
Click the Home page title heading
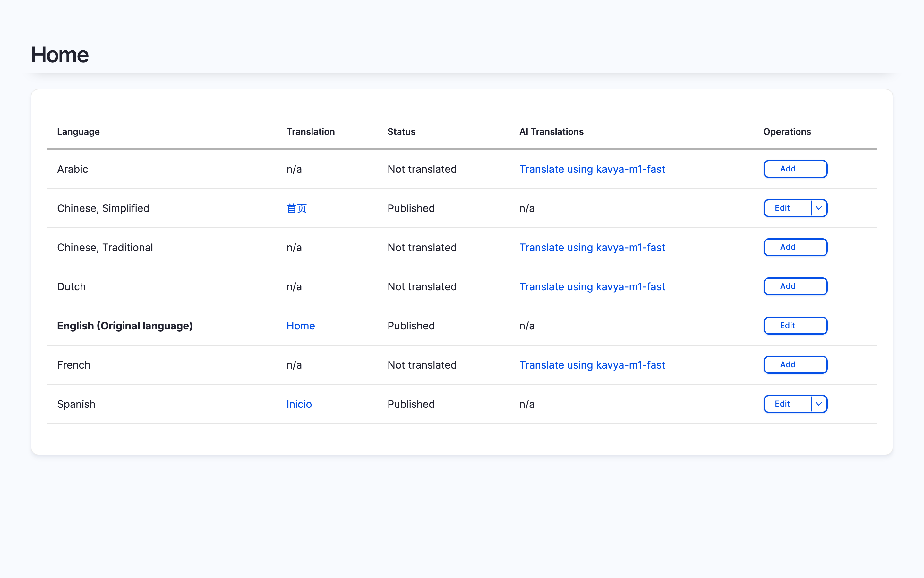60,55
